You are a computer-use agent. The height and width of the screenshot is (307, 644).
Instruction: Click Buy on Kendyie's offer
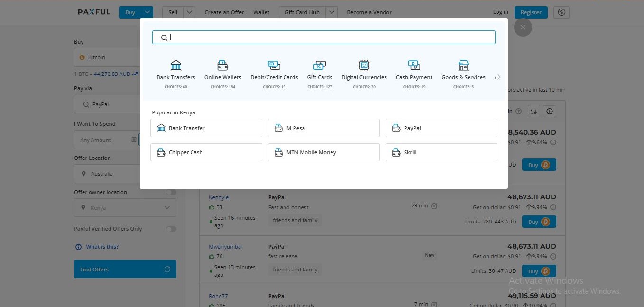click(x=539, y=222)
